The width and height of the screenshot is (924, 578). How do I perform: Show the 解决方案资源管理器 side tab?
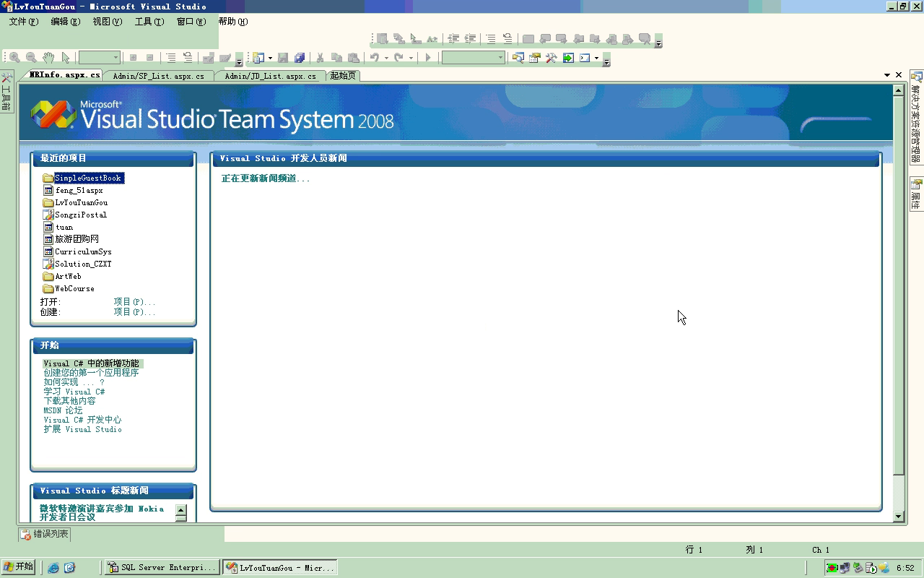coord(916,118)
